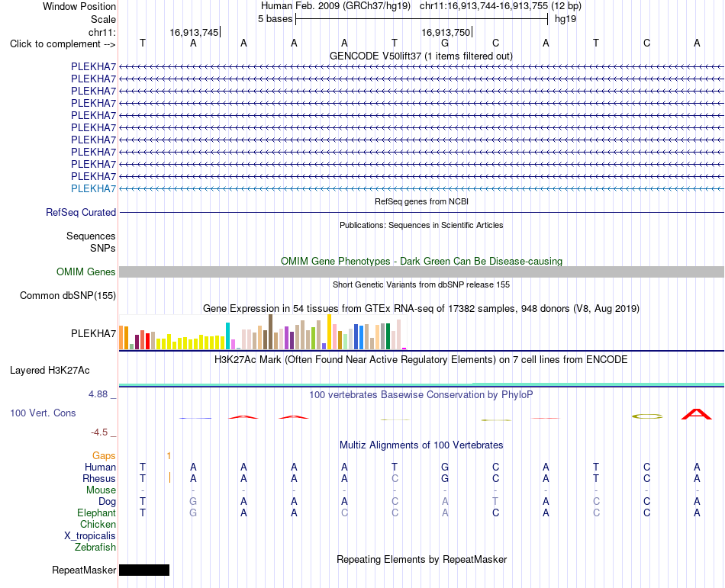Click '100 vertebrates Basewise Conservation by PhyloP' title
Image resolution: width=725 pixels, height=588 pixels.
pyautogui.click(x=421, y=395)
